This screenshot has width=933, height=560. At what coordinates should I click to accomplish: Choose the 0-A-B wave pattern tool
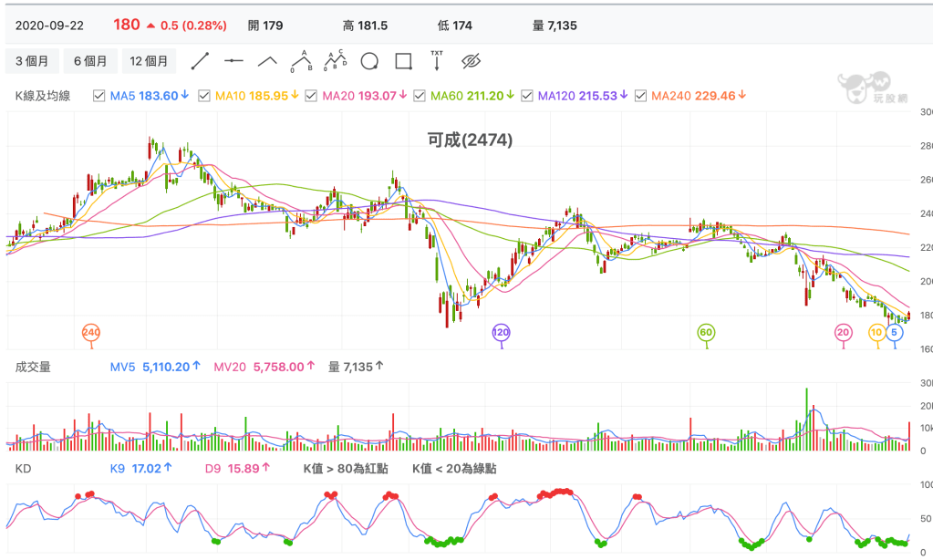tap(302, 61)
